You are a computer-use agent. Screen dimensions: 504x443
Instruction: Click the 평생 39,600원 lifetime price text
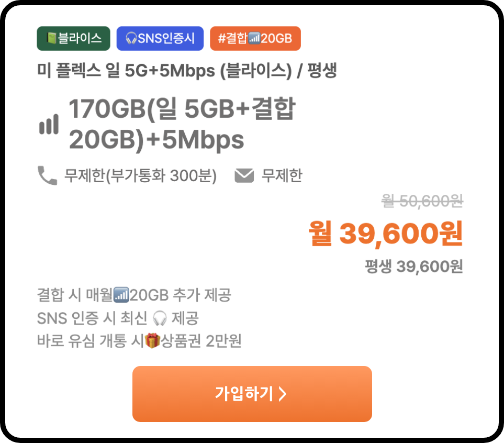[413, 267]
